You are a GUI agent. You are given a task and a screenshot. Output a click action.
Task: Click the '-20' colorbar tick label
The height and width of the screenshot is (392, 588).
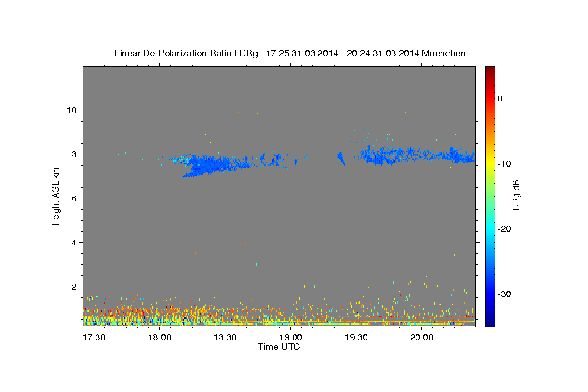pos(504,229)
